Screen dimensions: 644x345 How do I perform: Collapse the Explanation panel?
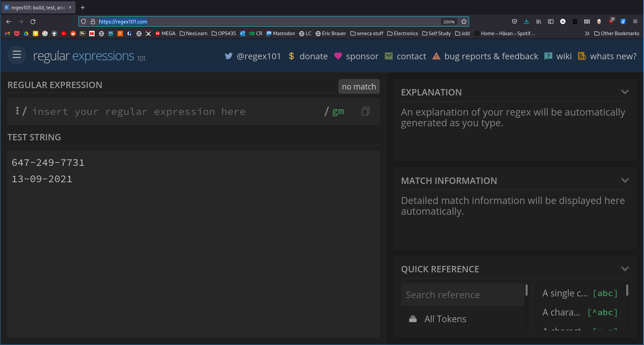(x=625, y=92)
